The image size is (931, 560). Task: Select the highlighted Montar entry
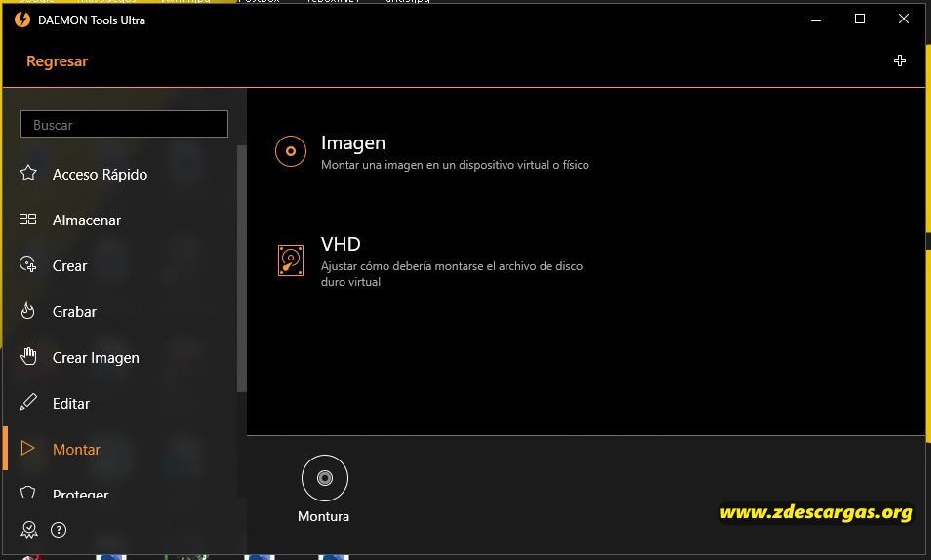click(76, 449)
